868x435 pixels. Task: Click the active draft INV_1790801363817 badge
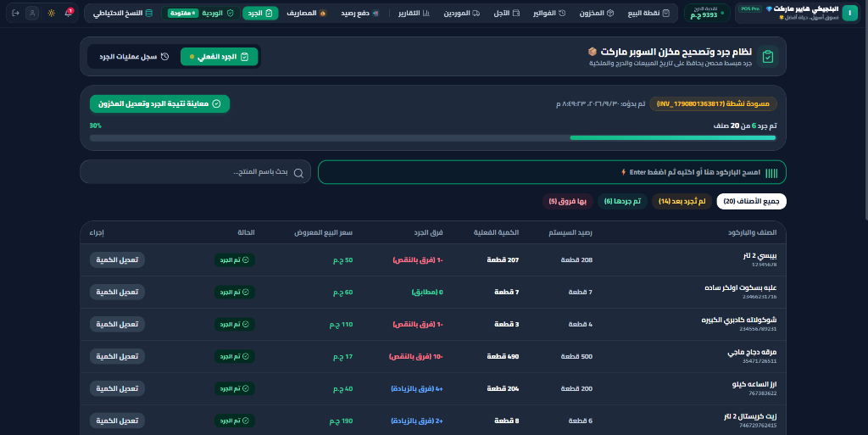pos(713,103)
